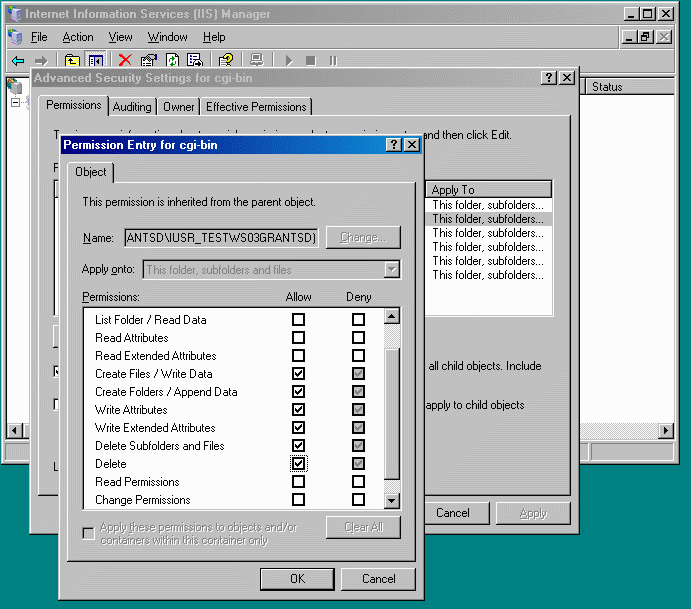The image size is (691, 609).
Task: Tick 'Apply these permissions to objects' checkbox
Action: click(x=89, y=534)
